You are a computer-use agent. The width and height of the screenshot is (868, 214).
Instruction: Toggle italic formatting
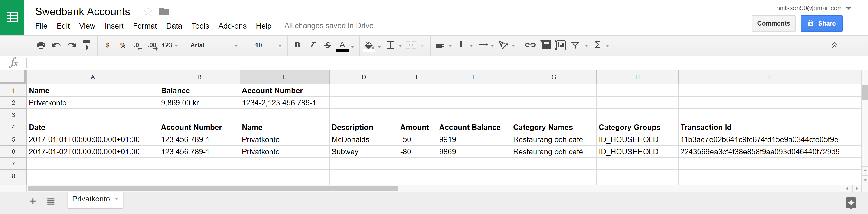[x=312, y=45]
